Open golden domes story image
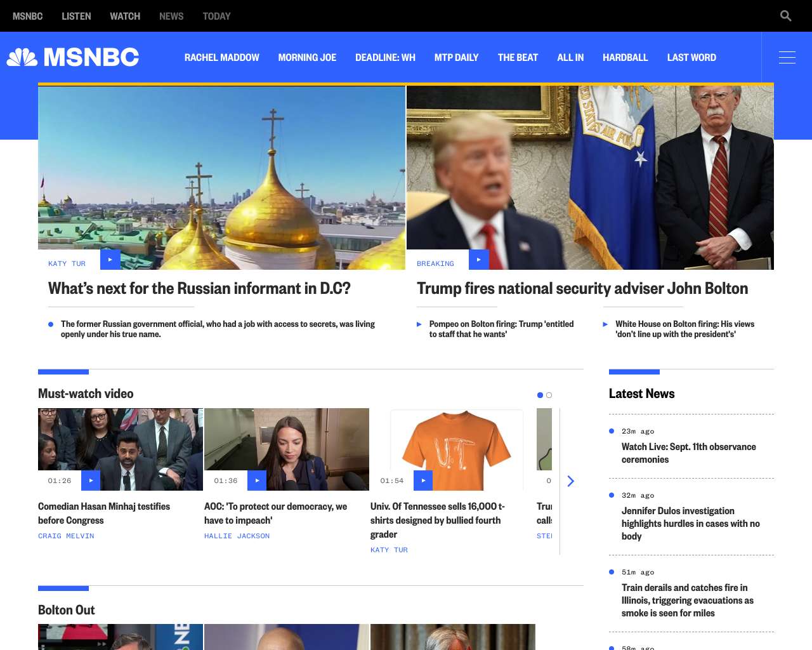812x650 pixels. 221,178
